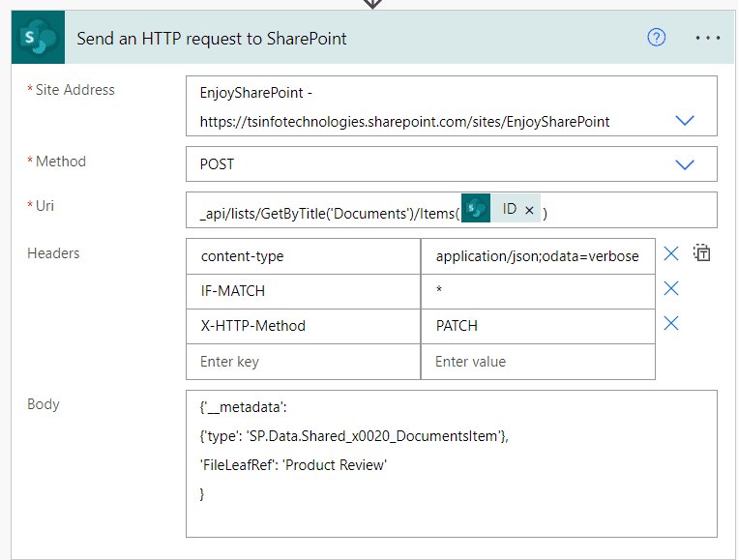Click the Enter value header field
Image resolution: width=738 pixels, height=560 pixels.
[x=538, y=362]
